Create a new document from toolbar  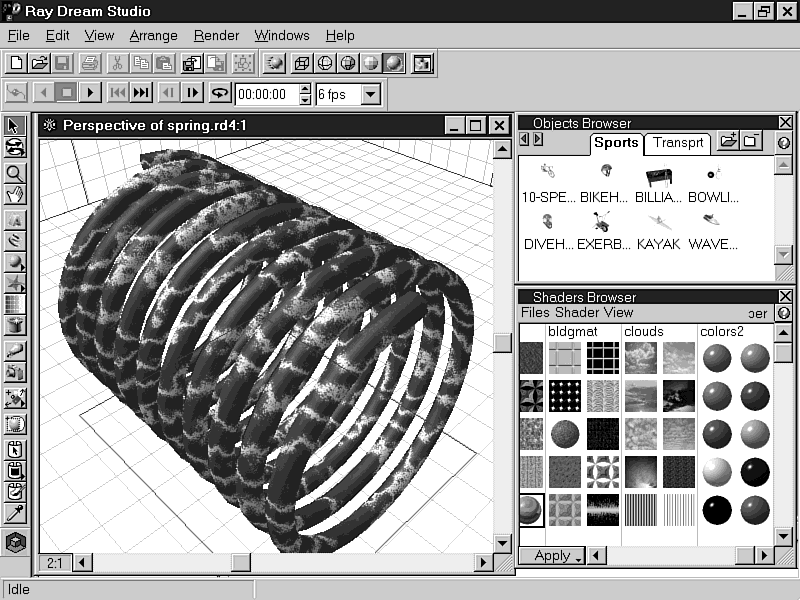16,63
